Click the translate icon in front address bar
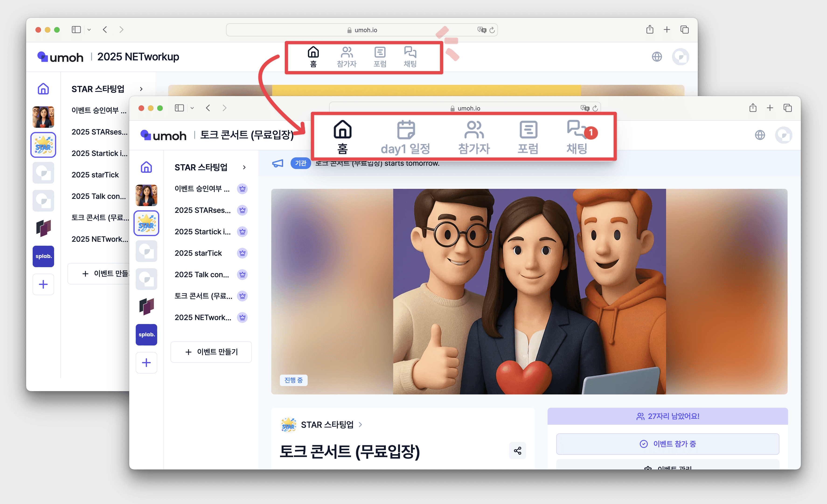Screen dimensions: 827x504 pos(585,108)
